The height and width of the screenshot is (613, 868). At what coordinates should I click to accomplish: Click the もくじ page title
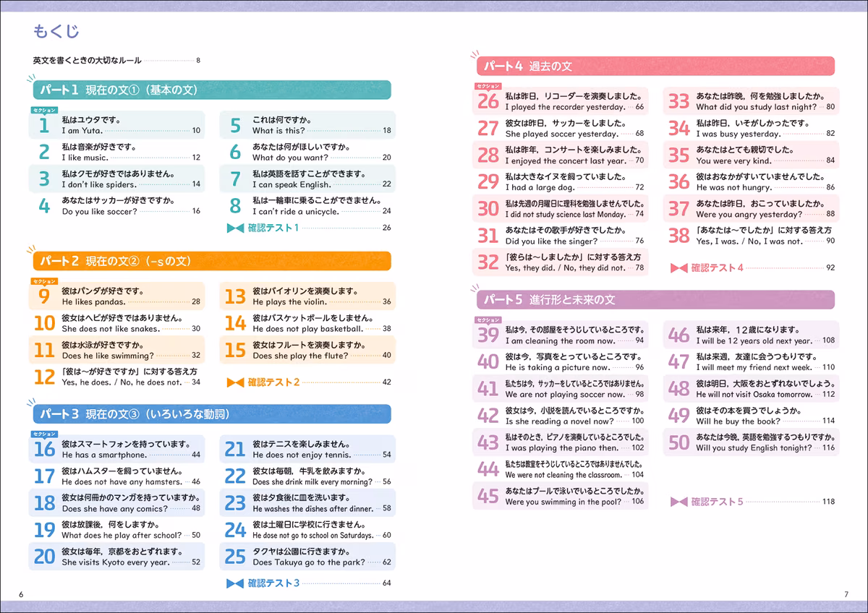(56, 31)
